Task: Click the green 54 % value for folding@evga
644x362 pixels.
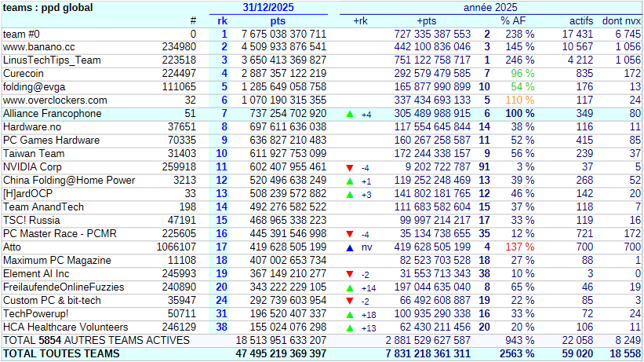Action: 522,87
